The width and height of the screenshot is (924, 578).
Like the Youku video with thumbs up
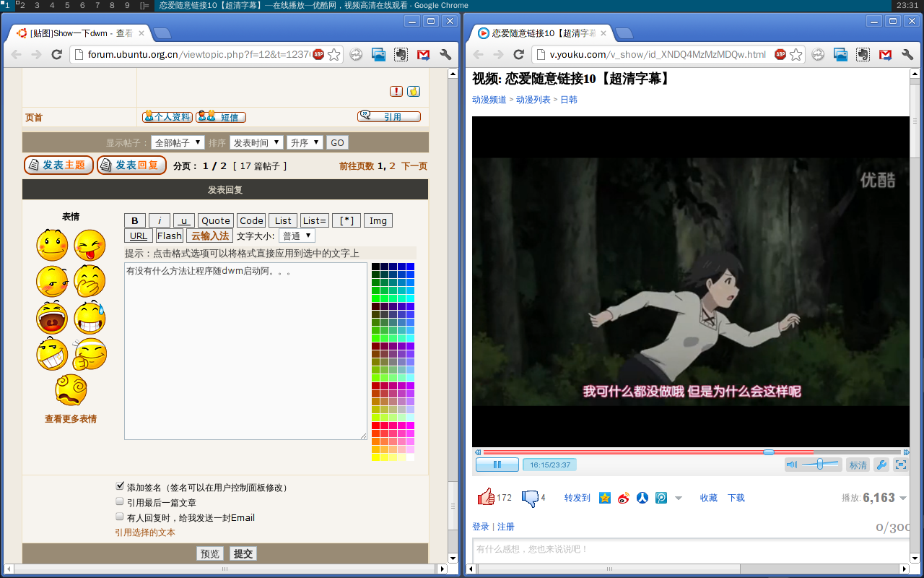coord(486,497)
